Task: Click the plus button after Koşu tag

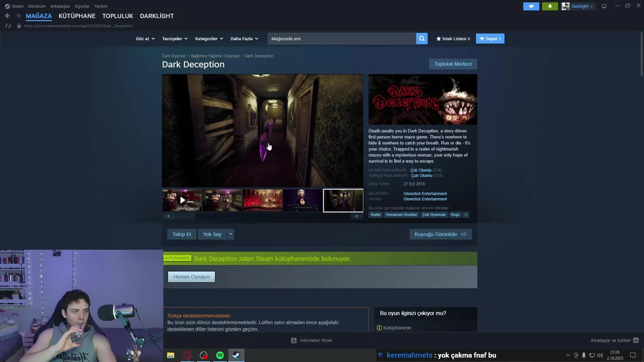Action: [x=466, y=215]
